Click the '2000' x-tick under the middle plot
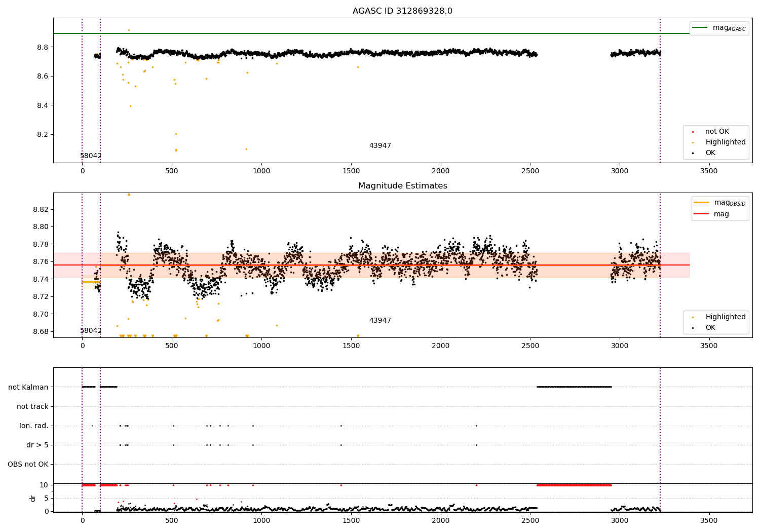This screenshot has height=532, width=760. tap(440, 346)
